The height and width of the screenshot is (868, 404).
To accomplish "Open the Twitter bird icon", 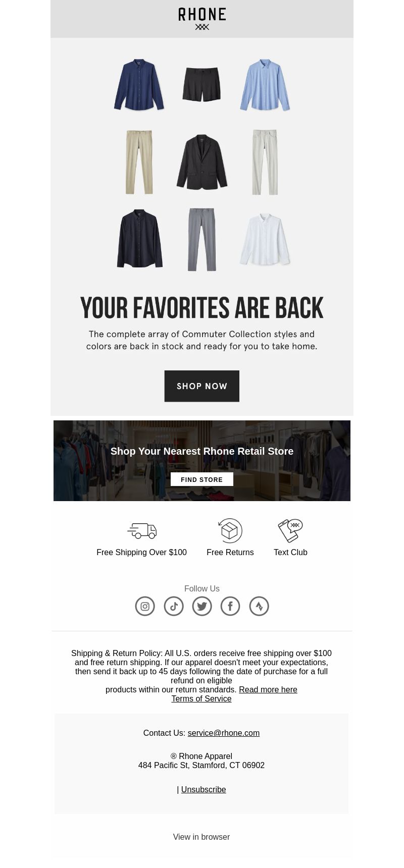I will (202, 606).
